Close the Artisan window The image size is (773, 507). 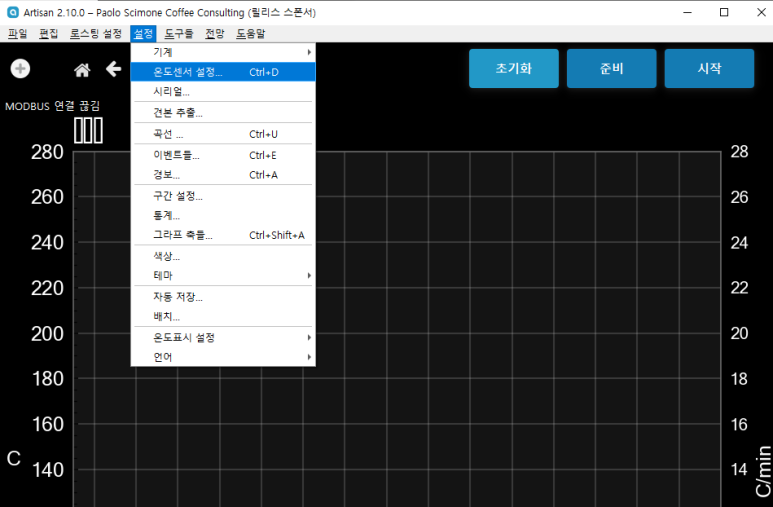[761, 12]
